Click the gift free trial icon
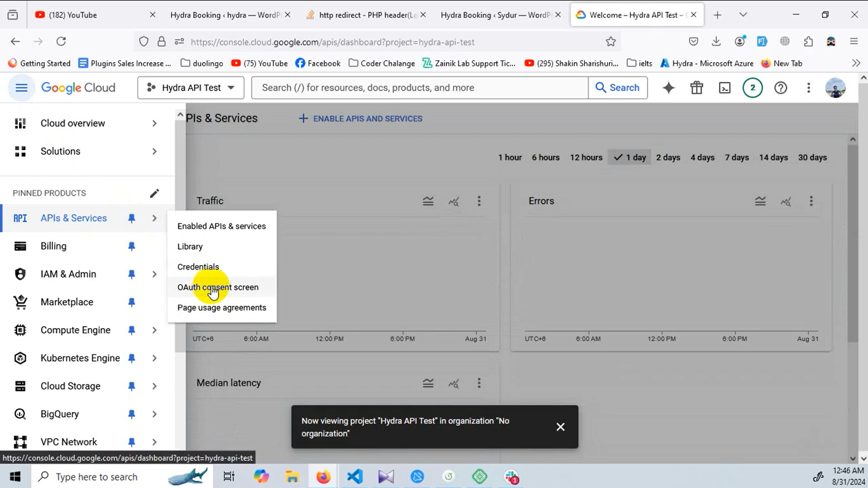The height and width of the screenshot is (488, 868). coord(697,88)
